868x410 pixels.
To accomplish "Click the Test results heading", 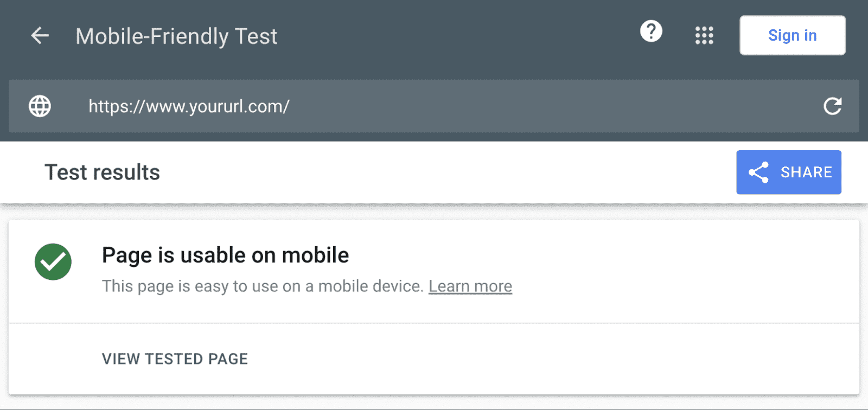I will pos(102,172).
